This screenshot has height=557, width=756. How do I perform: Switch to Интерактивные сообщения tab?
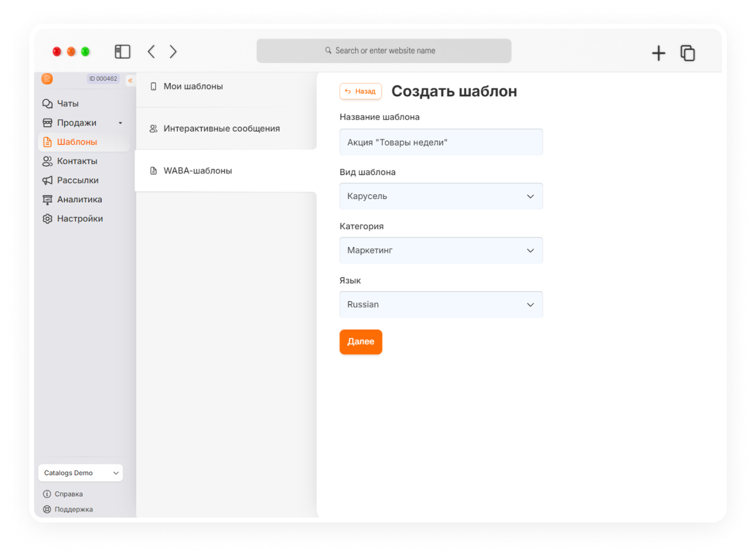[x=226, y=128]
